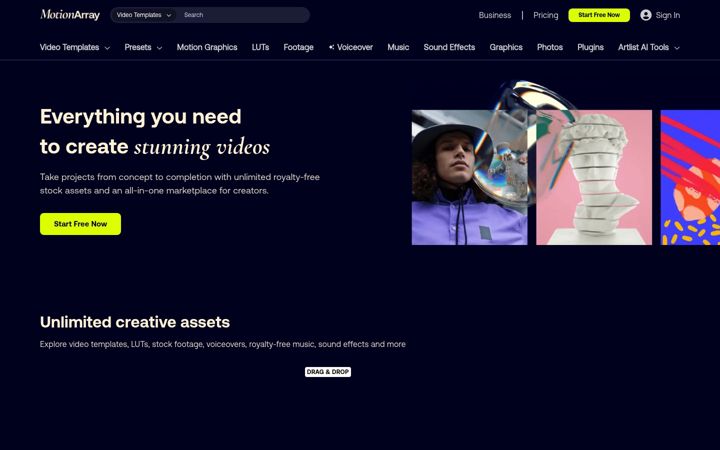
Task: Go to the Photos category
Action: [x=550, y=47]
